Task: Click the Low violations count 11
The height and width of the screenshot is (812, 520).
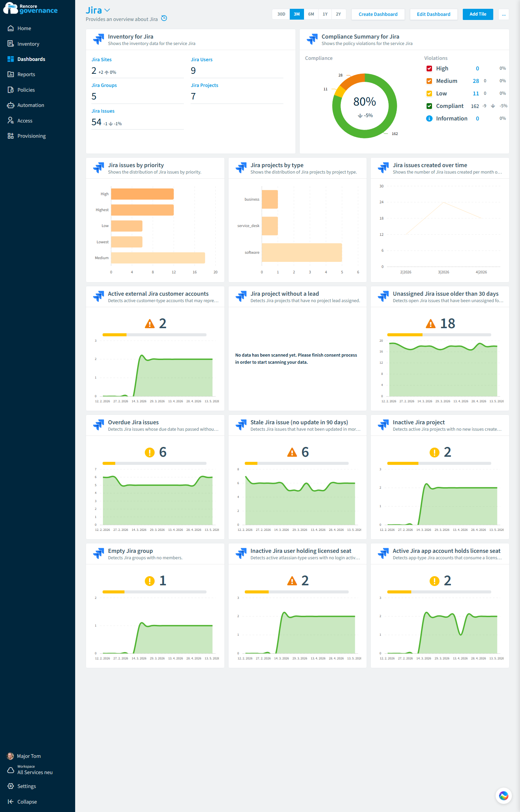Action: pos(476,93)
